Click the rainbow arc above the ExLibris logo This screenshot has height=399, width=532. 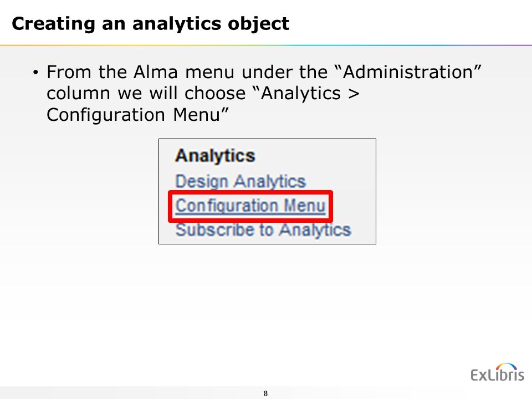pyautogui.click(x=506, y=366)
